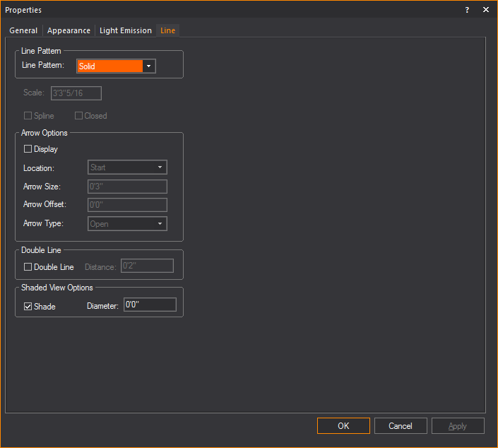498x448 pixels.
Task: Uncheck the Shade checkbox
Action: pos(28,307)
